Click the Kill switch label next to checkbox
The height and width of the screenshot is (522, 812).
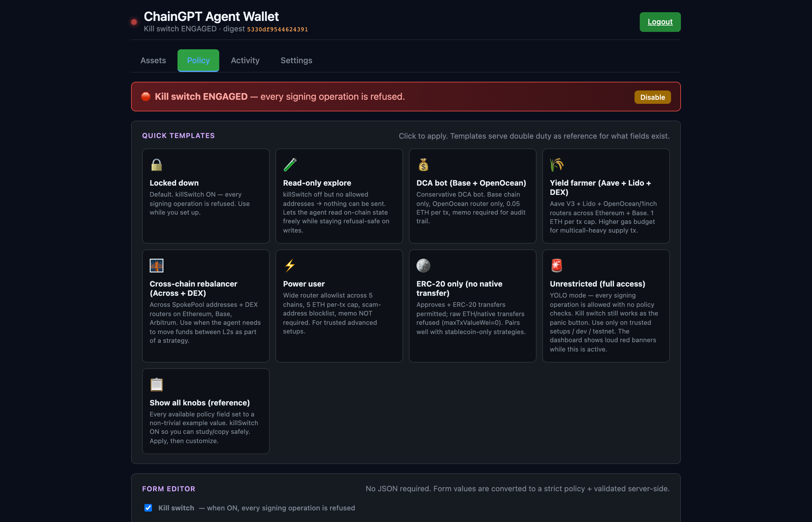pos(176,508)
